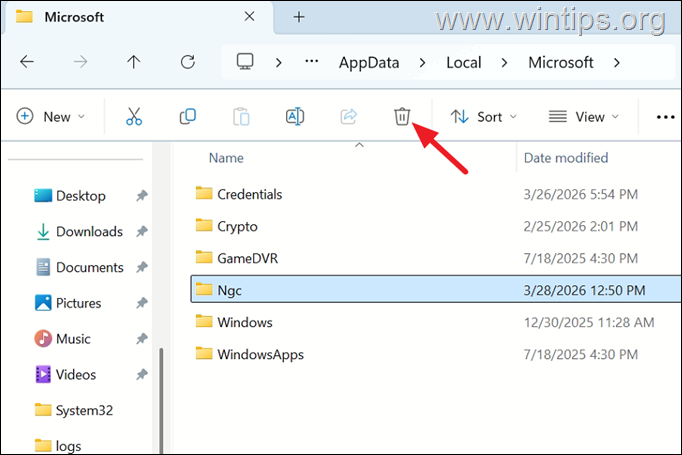Click the Cut scissors icon
682x455 pixels.
pyautogui.click(x=134, y=117)
